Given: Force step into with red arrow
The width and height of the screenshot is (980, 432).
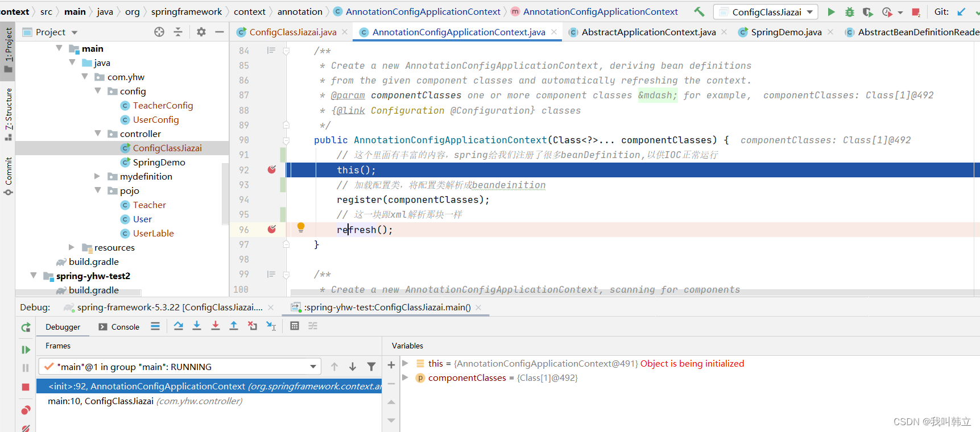Looking at the screenshot, I should tap(216, 326).
